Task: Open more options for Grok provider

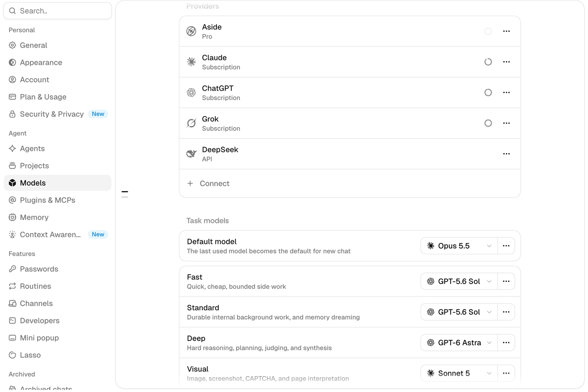Action: [506, 123]
